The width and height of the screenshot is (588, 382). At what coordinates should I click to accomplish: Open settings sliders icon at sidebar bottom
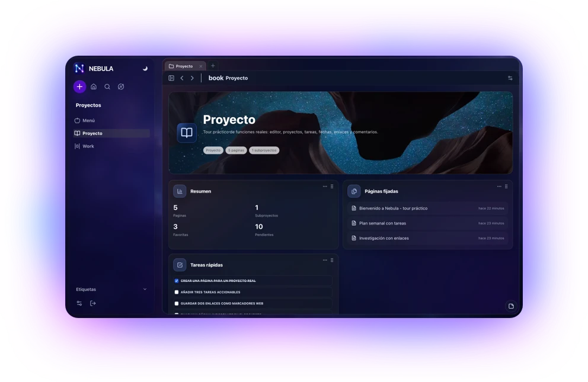[79, 303]
